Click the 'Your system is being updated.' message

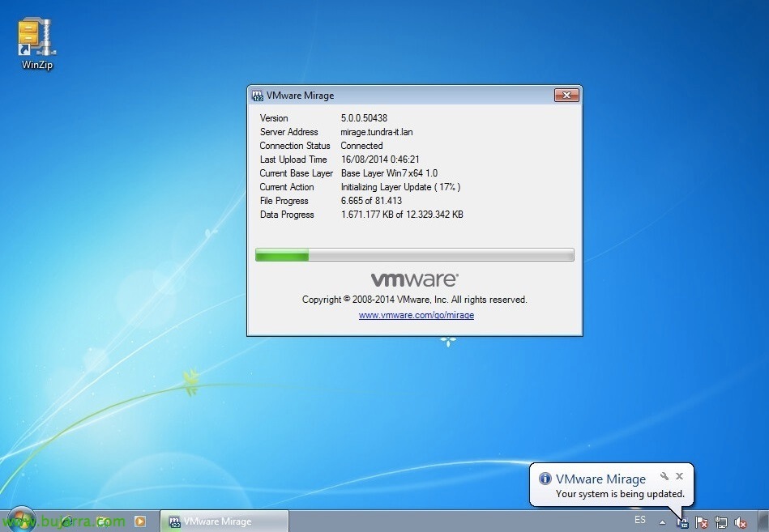pyautogui.click(x=620, y=494)
